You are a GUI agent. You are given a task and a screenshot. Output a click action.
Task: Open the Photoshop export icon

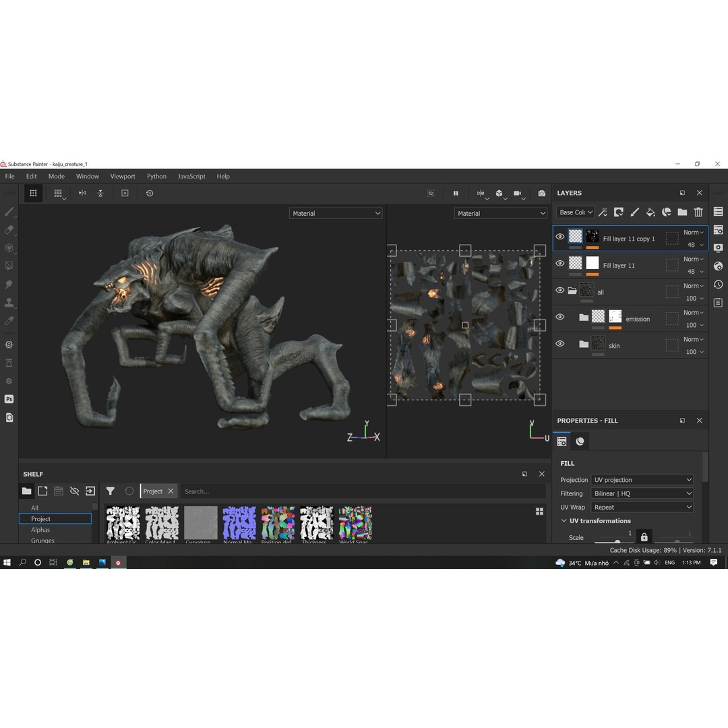[x=9, y=399]
